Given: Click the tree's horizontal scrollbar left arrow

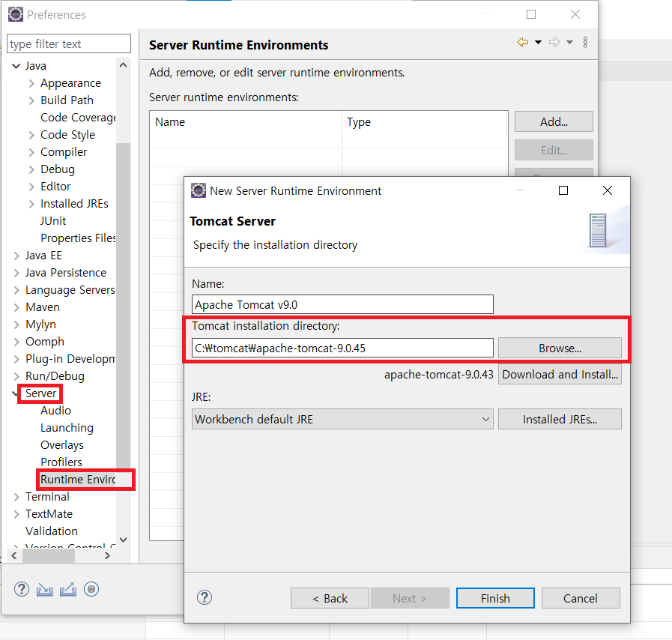Looking at the screenshot, I should pos(14,556).
